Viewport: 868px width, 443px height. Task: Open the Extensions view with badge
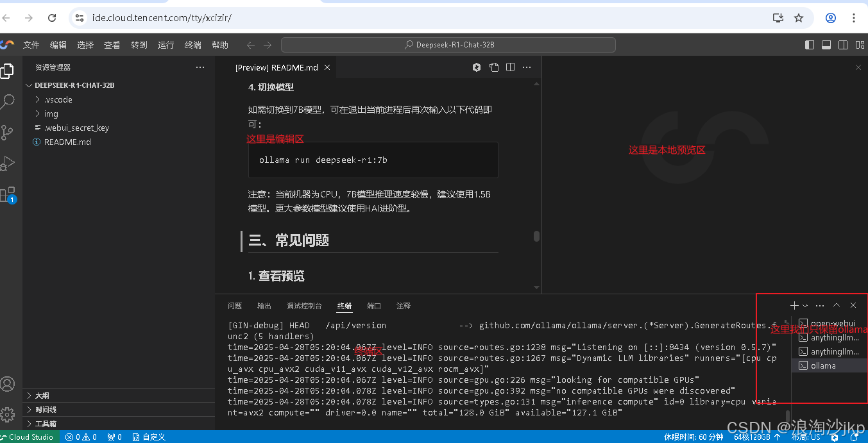(x=7, y=194)
